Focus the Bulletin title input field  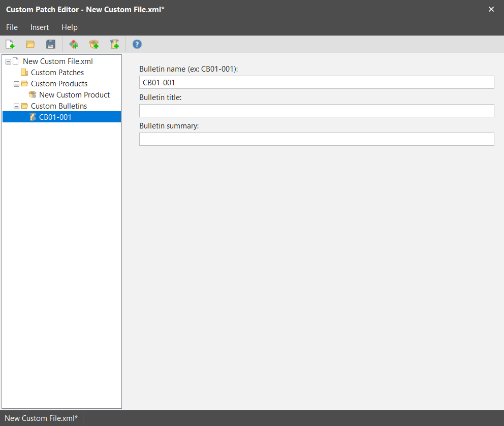tap(317, 111)
